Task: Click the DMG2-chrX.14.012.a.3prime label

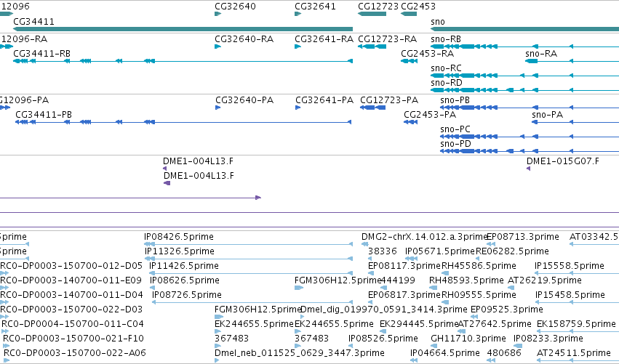Action: (424, 237)
